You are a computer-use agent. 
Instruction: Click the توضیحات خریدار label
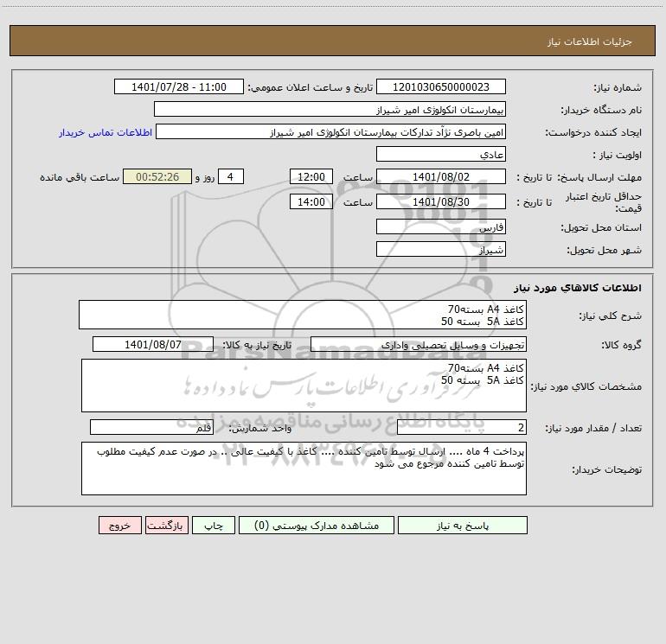[607, 469]
